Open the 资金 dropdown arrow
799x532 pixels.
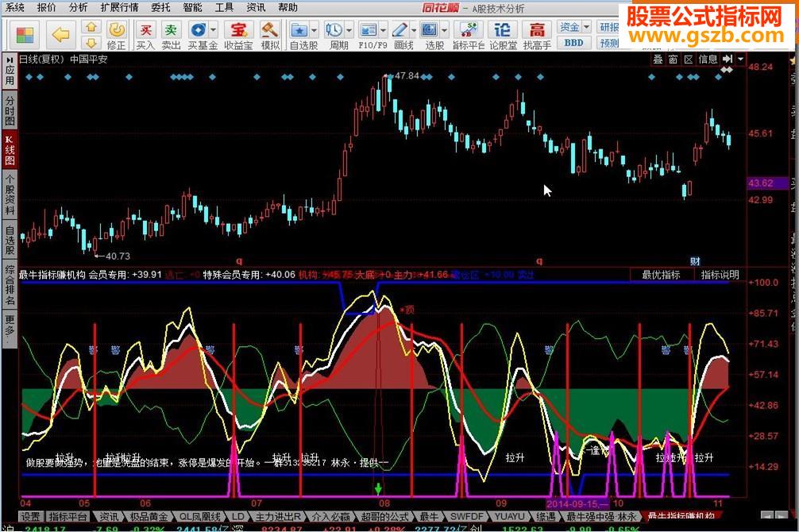586,26
